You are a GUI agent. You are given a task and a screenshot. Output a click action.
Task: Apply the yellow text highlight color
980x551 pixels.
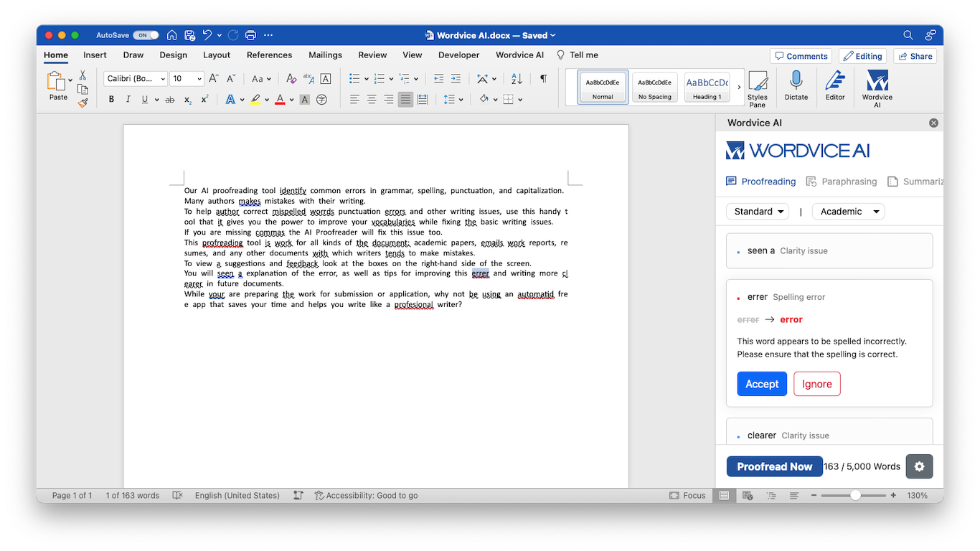coord(255,100)
